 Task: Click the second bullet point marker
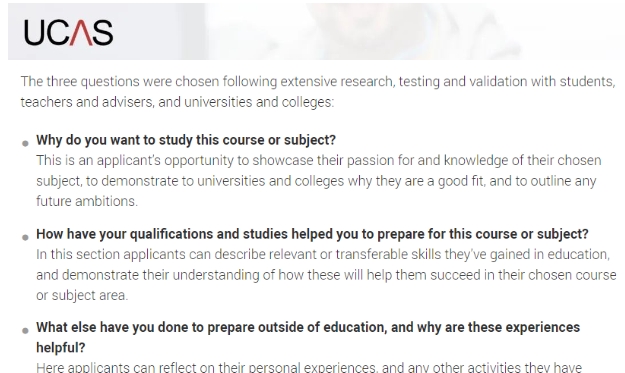[25, 238]
